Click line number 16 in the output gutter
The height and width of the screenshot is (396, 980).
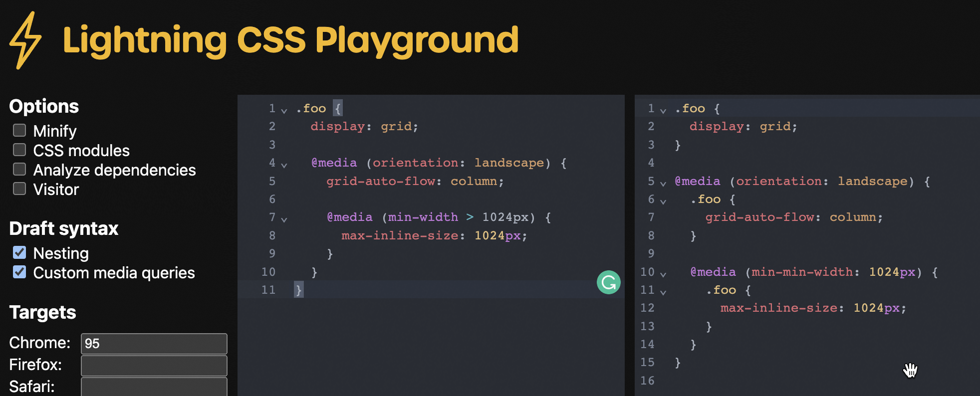click(x=647, y=381)
